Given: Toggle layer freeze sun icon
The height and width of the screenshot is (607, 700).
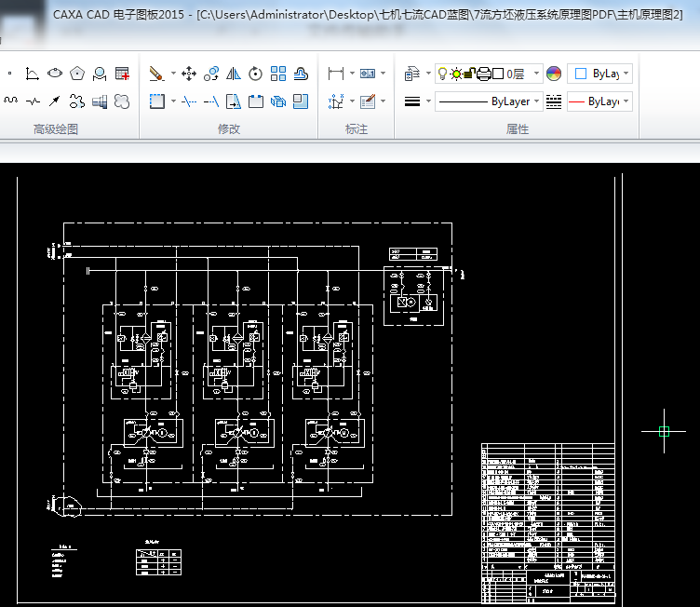Looking at the screenshot, I should click(x=455, y=74).
